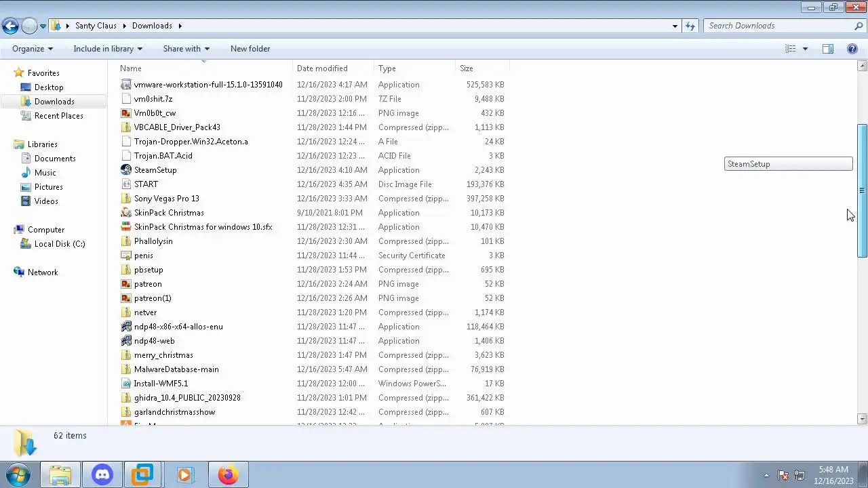Sort files by the Size column
This screenshot has height=488, width=868.
[483, 68]
